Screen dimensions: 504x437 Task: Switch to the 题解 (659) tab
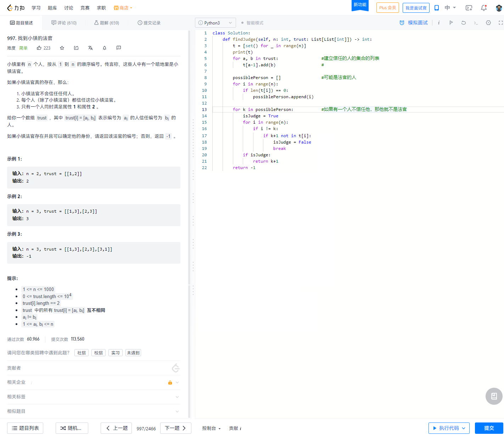(107, 23)
